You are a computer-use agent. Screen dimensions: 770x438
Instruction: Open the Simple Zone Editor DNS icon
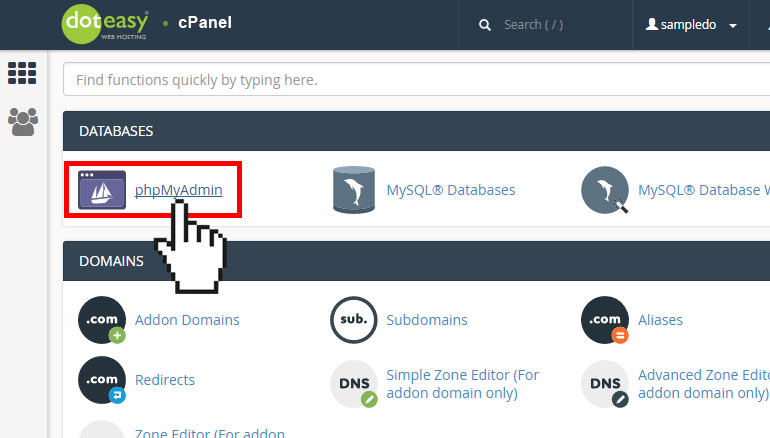353,384
